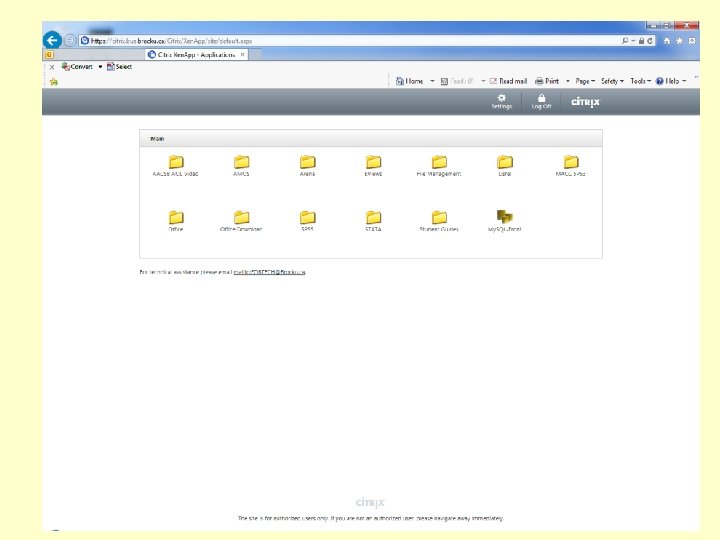Close the toolbar with the X button
720x540 pixels.
pyautogui.click(x=52, y=67)
